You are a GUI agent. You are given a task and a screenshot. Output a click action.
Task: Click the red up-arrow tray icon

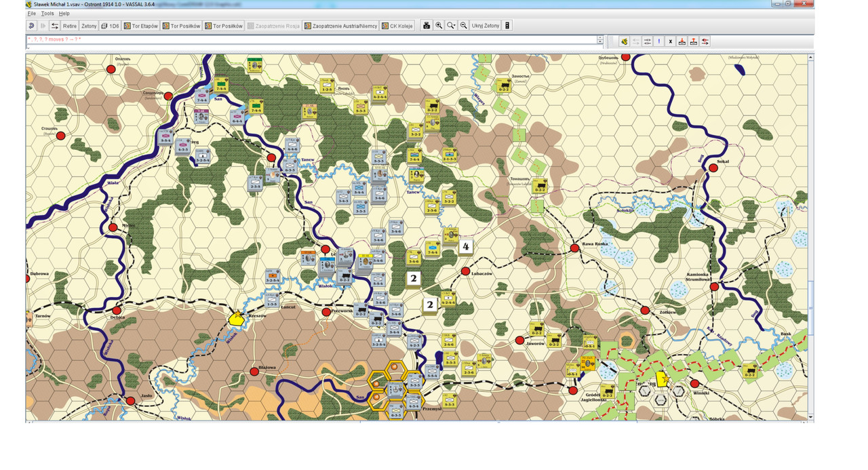[x=693, y=41]
